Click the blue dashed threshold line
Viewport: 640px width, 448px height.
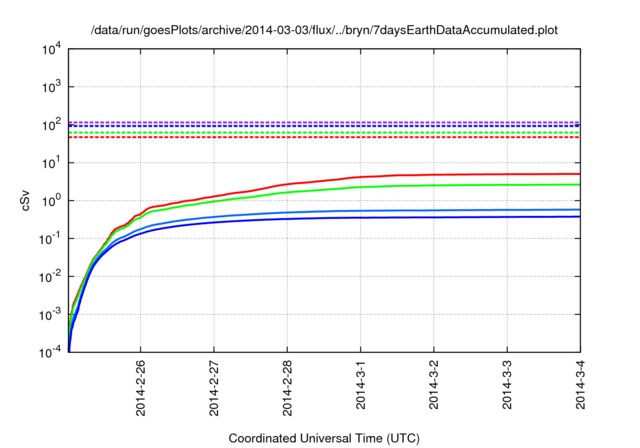(324, 126)
